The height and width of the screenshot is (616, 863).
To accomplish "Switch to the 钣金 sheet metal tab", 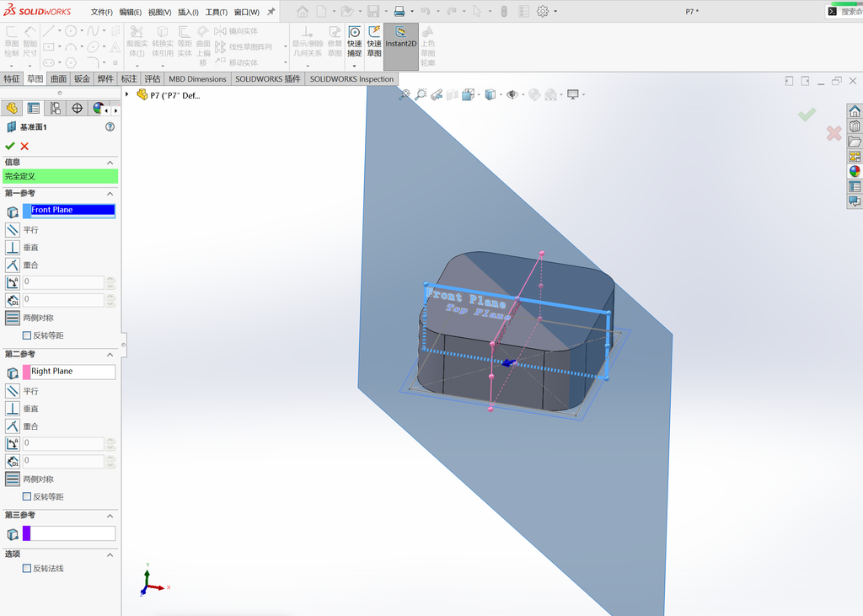I will coord(82,78).
